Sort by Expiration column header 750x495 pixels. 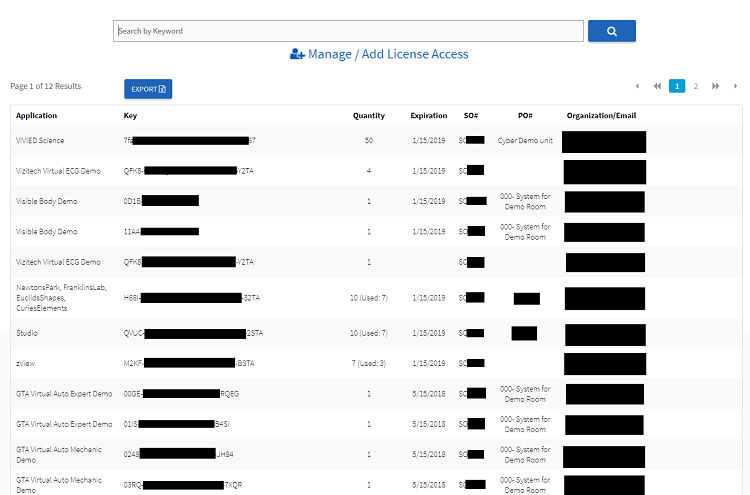(x=429, y=116)
